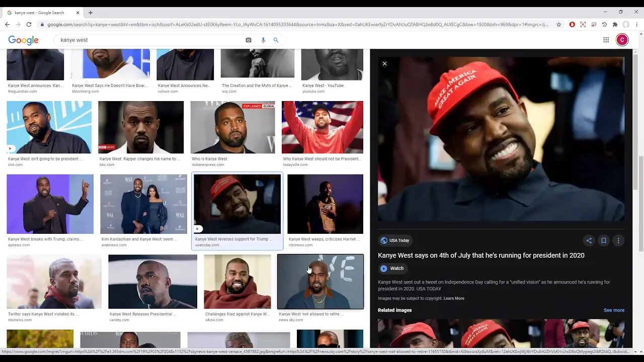This screenshot has height=362, width=644.
Task: Open the 'running for president in 2020' headline
Action: pyautogui.click(x=481, y=255)
